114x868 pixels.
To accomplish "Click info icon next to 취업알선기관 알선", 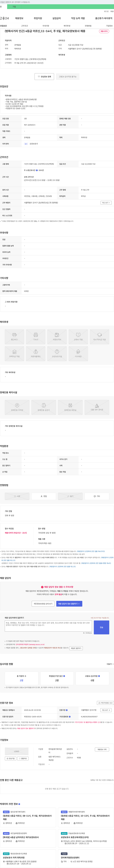I will click(x=64, y=676).
